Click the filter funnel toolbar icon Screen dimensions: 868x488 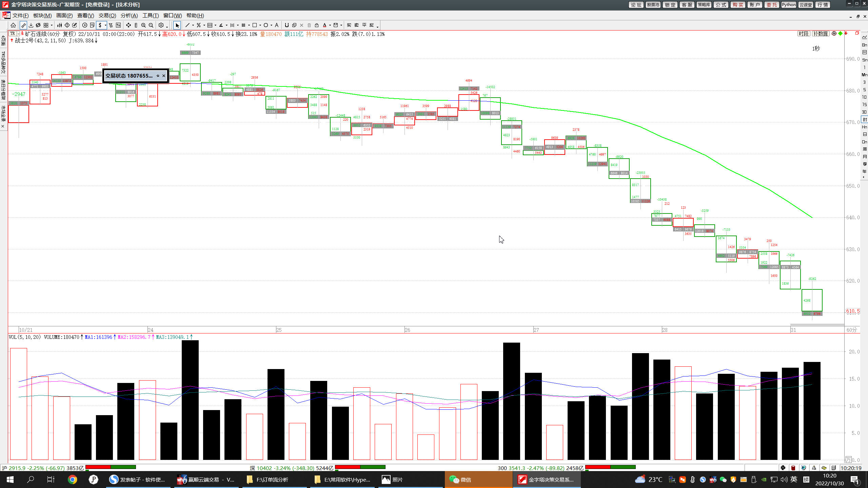pos(111,25)
